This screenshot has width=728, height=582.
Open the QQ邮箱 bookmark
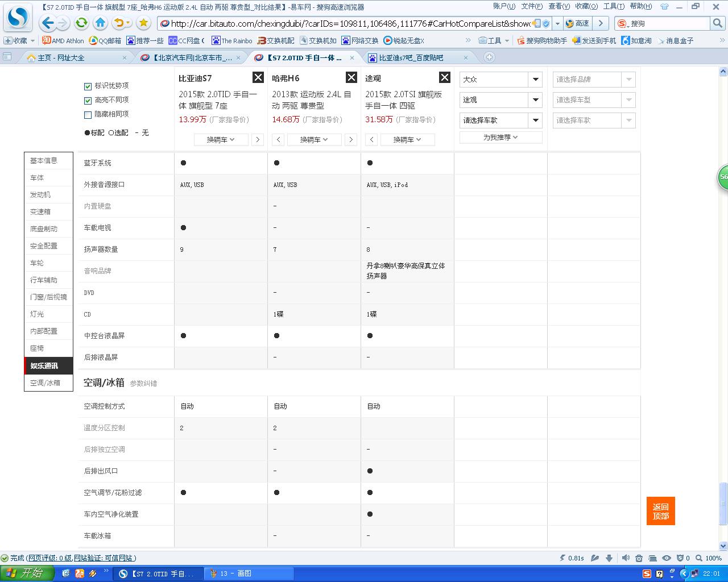(105, 41)
